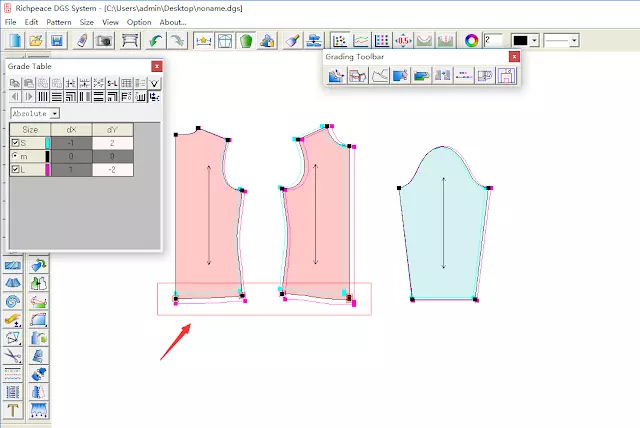The height and width of the screenshot is (428, 640).
Task: Click the dX cell for size S
Action: [x=71, y=143]
